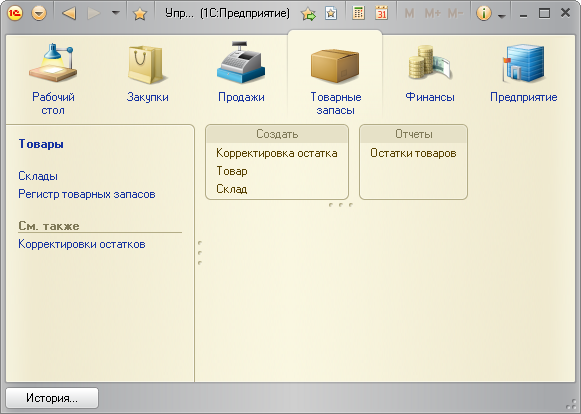Click the M memory button
This screenshot has width=581, height=414.
[409, 14]
